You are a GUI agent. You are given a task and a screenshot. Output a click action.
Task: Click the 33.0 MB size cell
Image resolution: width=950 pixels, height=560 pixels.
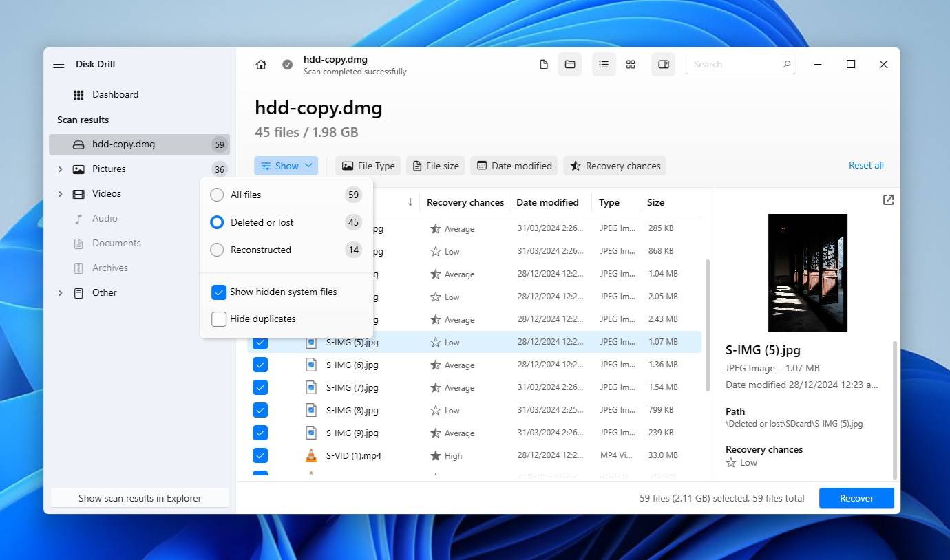coord(663,455)
